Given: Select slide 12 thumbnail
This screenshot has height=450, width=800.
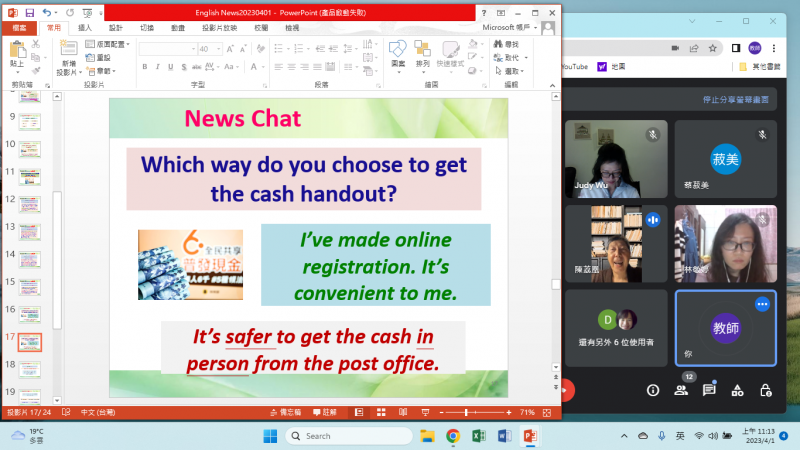Looking at the screenshot, I should [x=30, y=204].
